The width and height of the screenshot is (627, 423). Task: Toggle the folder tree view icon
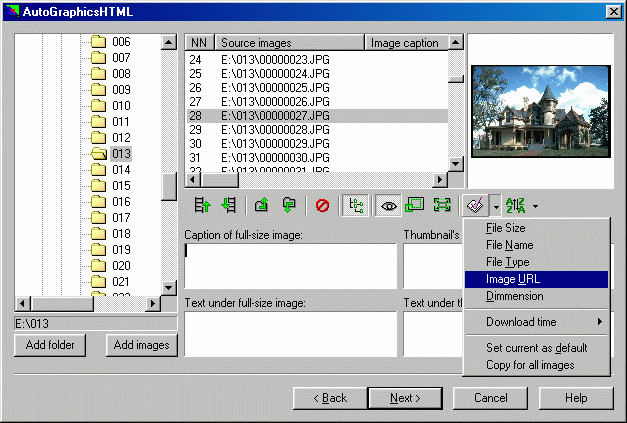point(355,206)
